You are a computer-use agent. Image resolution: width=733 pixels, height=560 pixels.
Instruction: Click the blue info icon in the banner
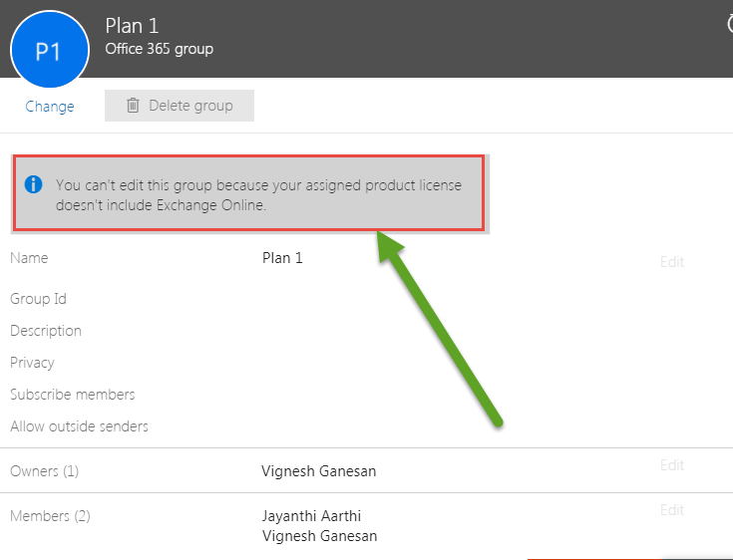34,184
